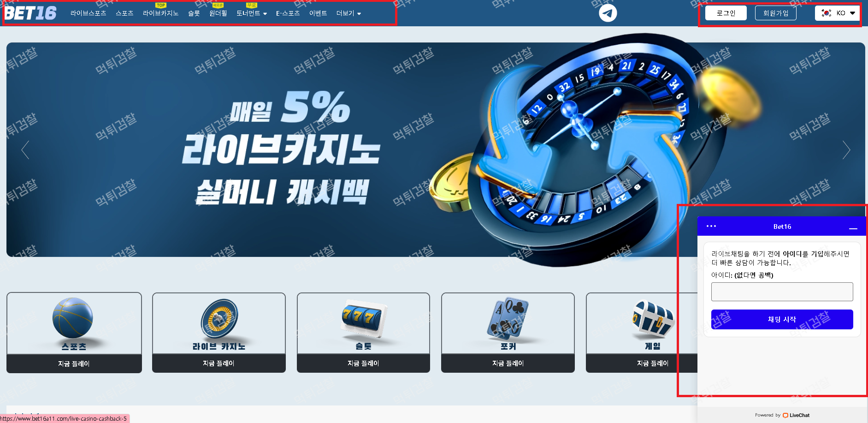Click the 로그인 button
Viewport: 868px width, 423px height.
point(726,13)
